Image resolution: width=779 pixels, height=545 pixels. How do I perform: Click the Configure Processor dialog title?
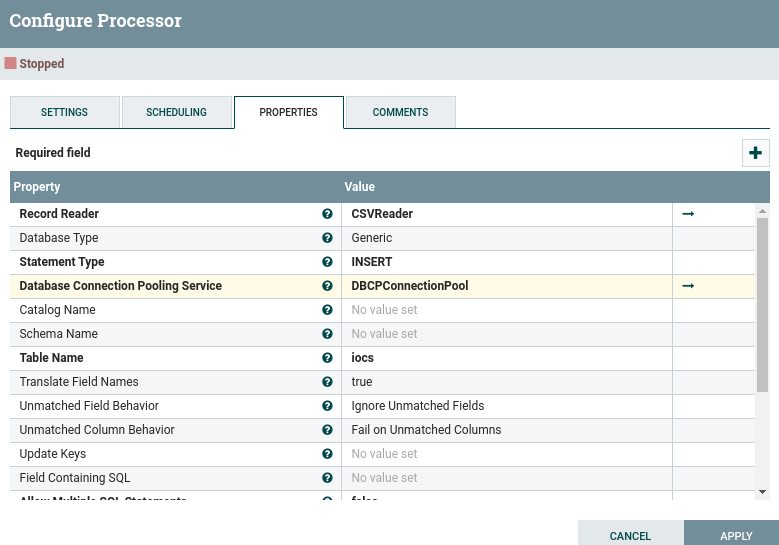tap(95, 21)
